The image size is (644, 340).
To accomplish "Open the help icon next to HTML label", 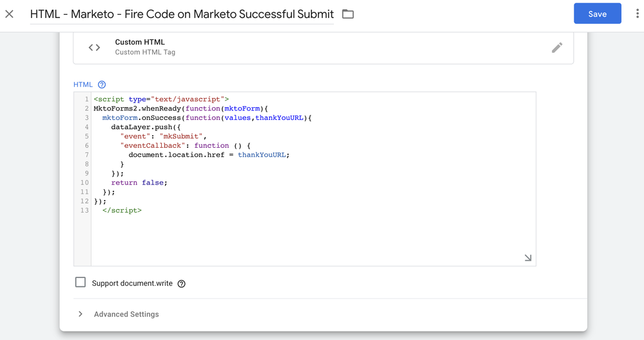I will point(102,85).
